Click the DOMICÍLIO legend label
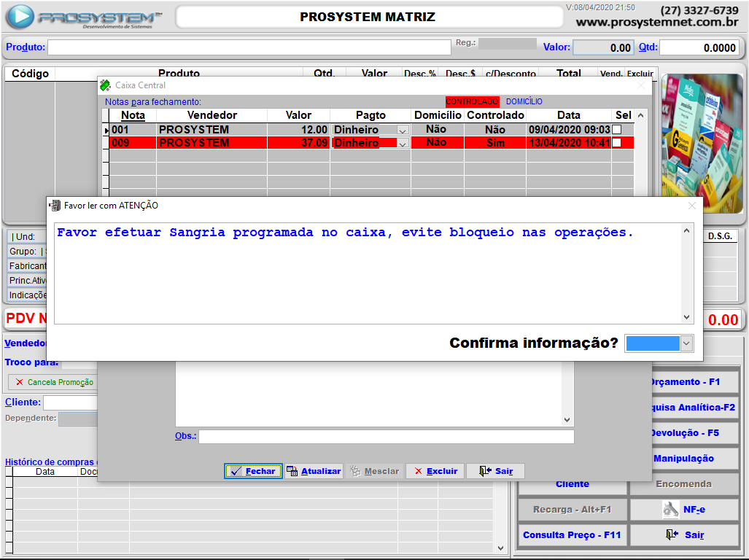The image size is (749, 560). point(524,101)
